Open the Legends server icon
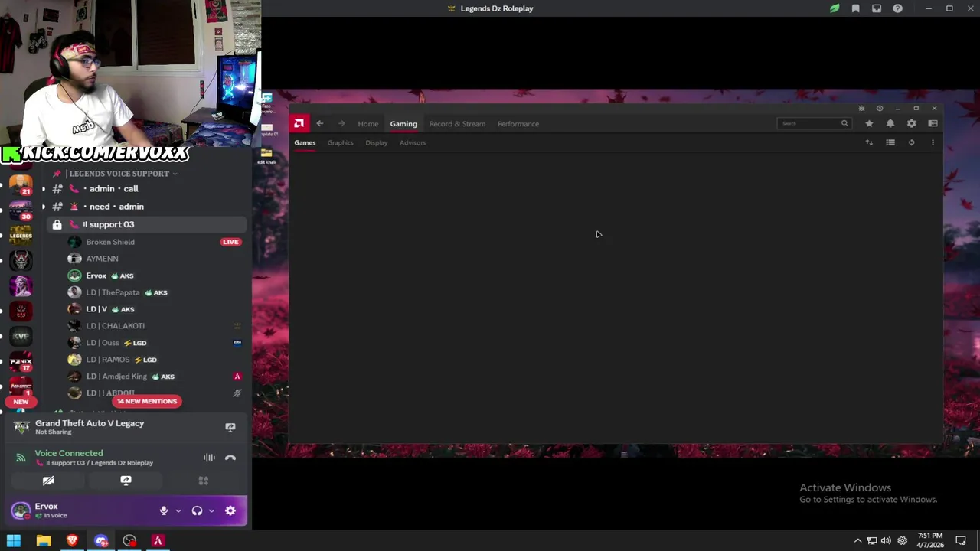The height and width of the screenshot is (551, 980). coord(21,235)
